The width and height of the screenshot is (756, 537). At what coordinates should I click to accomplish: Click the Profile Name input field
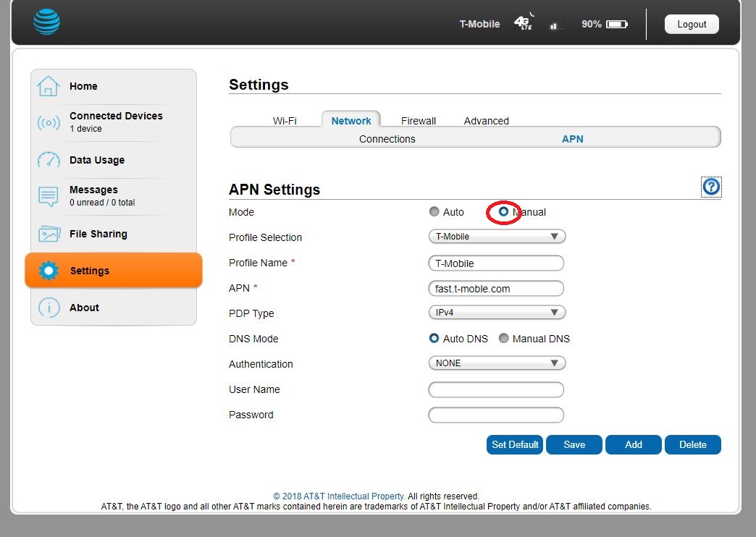495,263
